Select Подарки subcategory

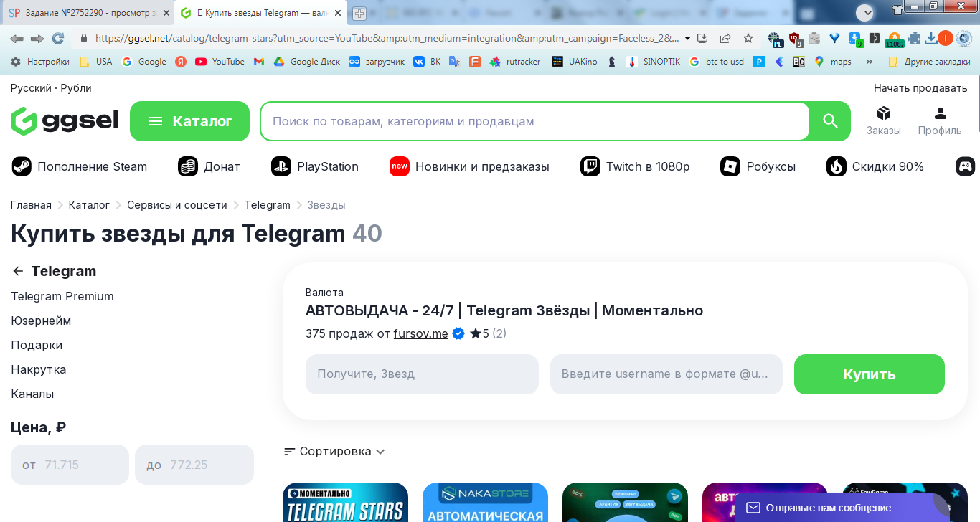point(37,345)
